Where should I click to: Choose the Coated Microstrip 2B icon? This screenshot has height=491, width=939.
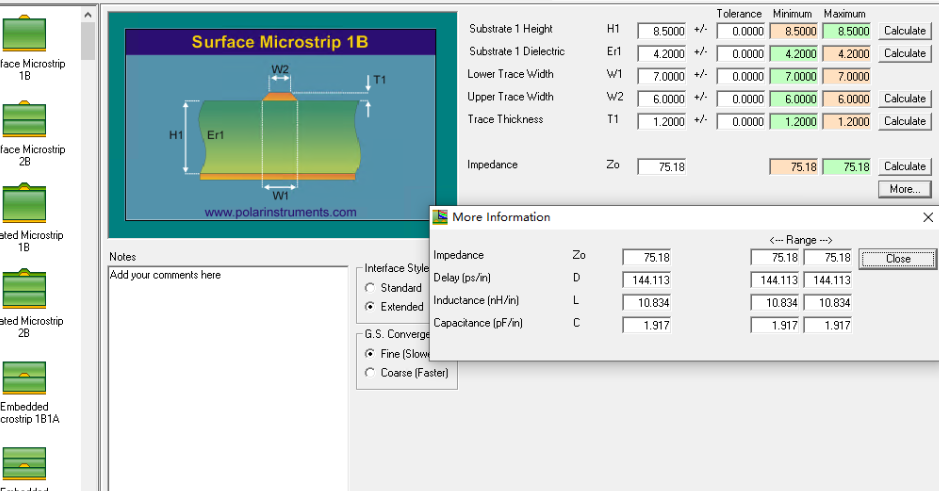(25, 290)
